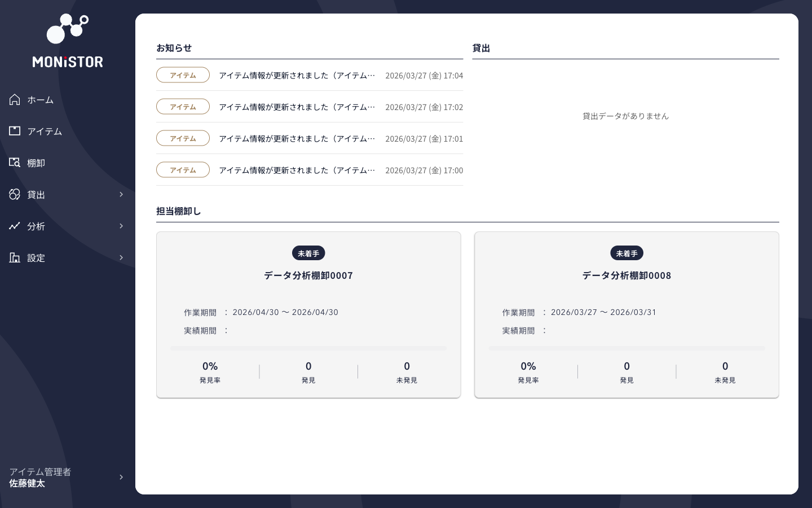Expand the 設定 submenu chevron
Screen dimensions: 812x508
tap(121, 257)
